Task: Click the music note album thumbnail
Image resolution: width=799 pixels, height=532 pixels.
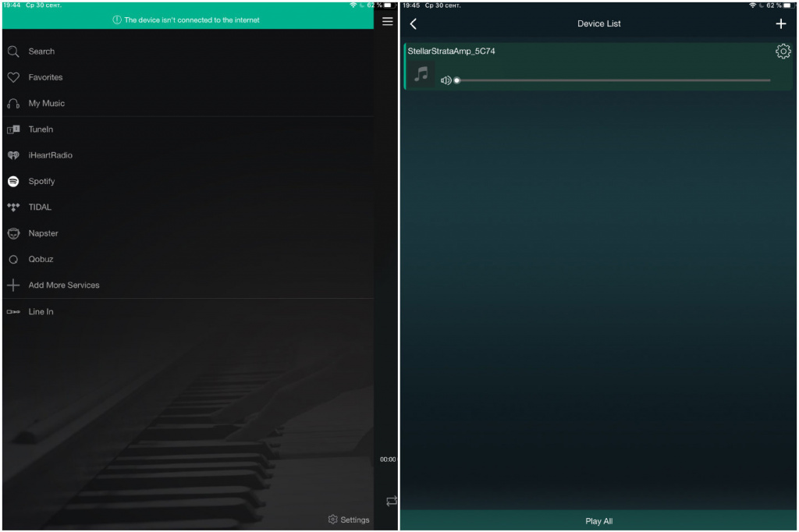Action: [421, 74]
